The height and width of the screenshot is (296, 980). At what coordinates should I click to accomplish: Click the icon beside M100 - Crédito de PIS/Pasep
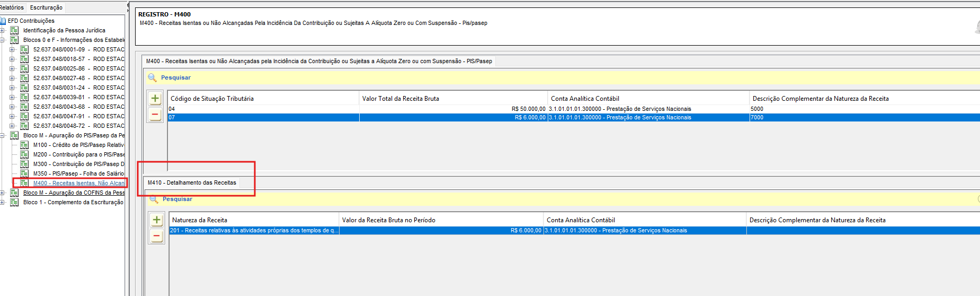pos(24,145)
